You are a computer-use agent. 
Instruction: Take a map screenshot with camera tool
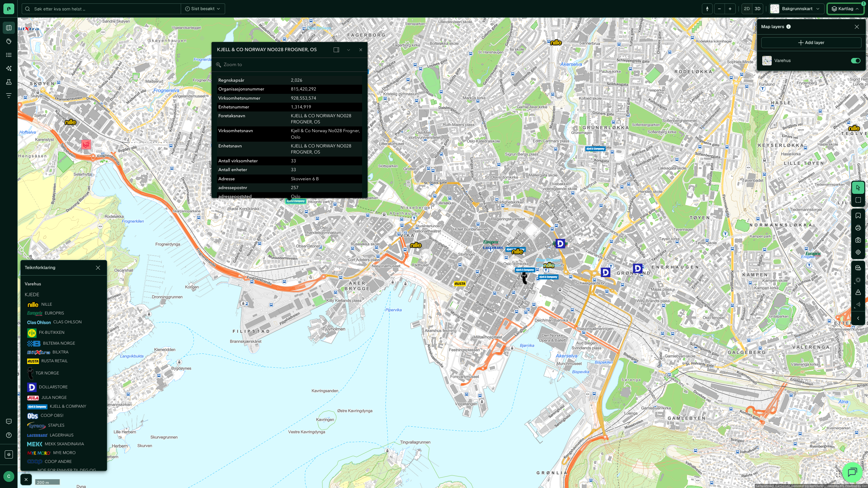(x=858, y=240)
